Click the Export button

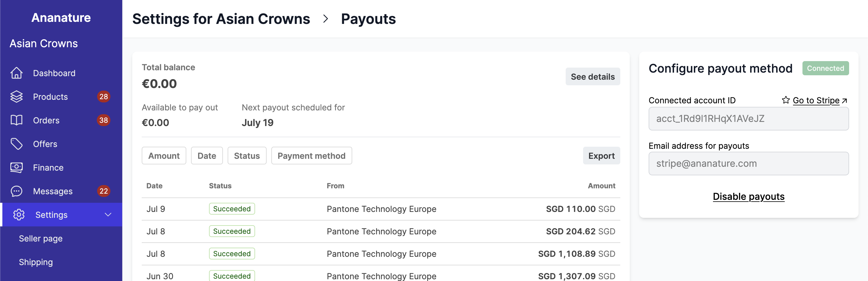(x=601, y=155)
